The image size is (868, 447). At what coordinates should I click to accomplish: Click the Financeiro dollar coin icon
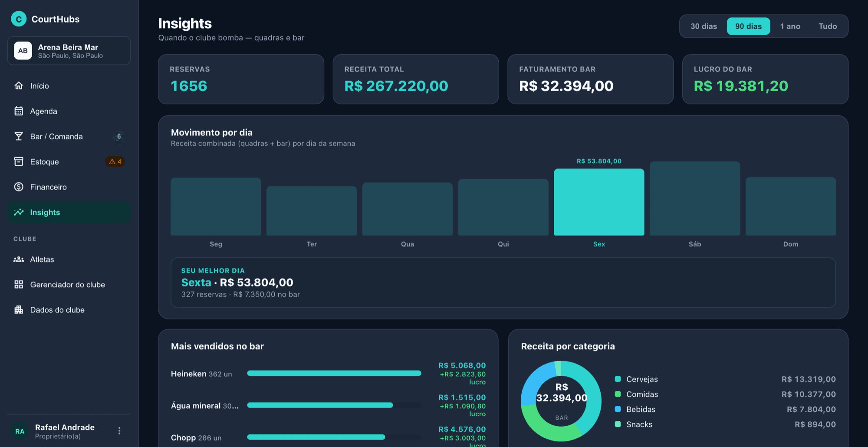point(19,187)
